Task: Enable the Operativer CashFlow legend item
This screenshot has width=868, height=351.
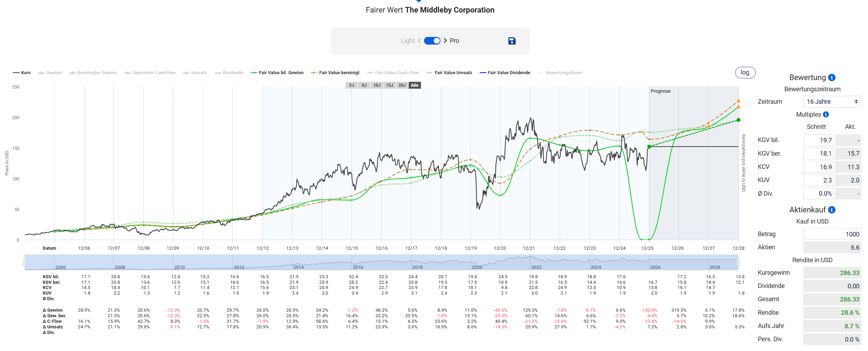Action: tap(150, 73)
